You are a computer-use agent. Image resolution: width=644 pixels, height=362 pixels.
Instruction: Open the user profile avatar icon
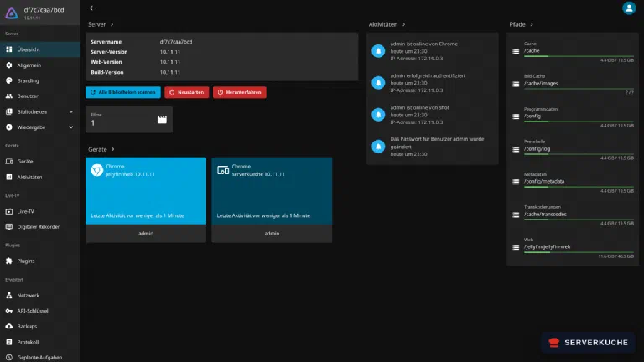629,8
